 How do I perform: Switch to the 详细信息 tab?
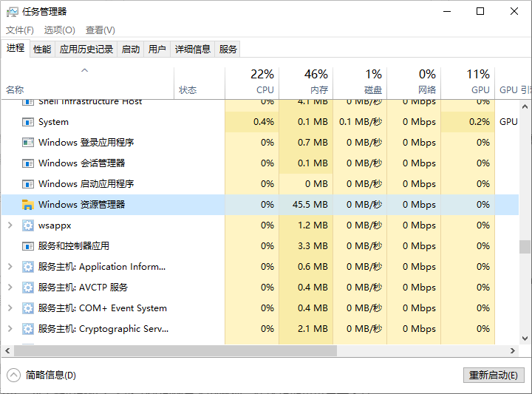click(x=193, y=50)
